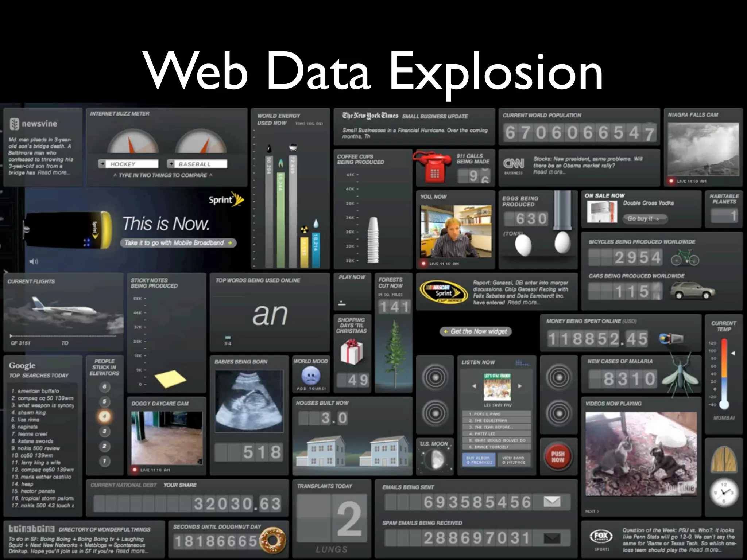Click the Double Cross Vodka product image

click(602, 211)
